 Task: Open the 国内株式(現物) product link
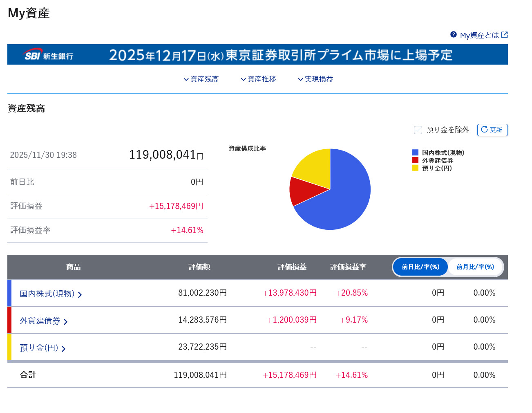coord(47,294)
